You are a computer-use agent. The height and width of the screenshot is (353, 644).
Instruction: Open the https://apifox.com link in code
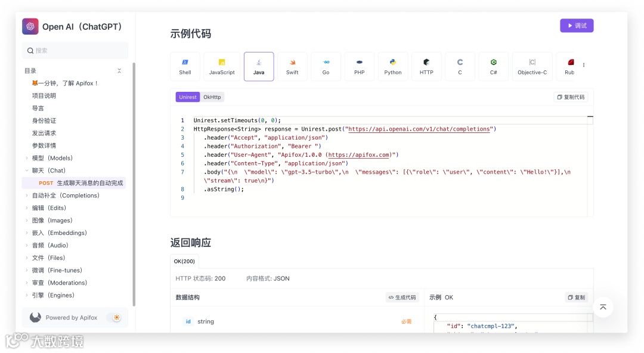click(x=358, y=155)
